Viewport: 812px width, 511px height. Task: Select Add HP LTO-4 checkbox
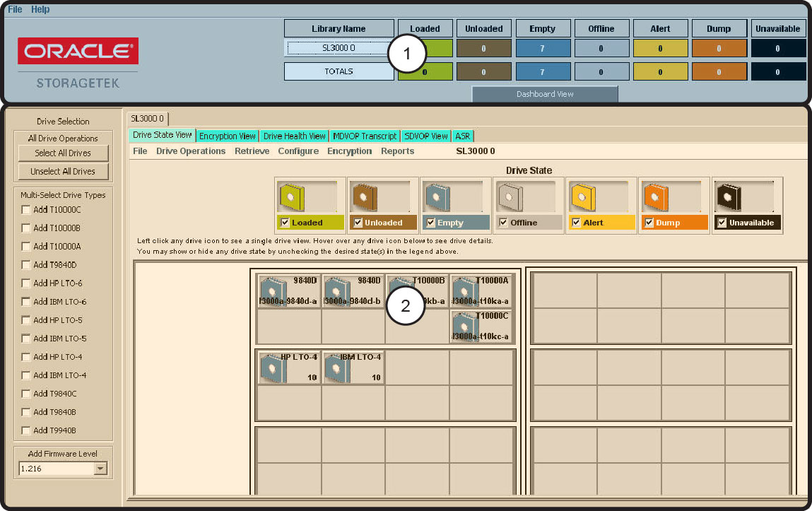click(26, 357)
